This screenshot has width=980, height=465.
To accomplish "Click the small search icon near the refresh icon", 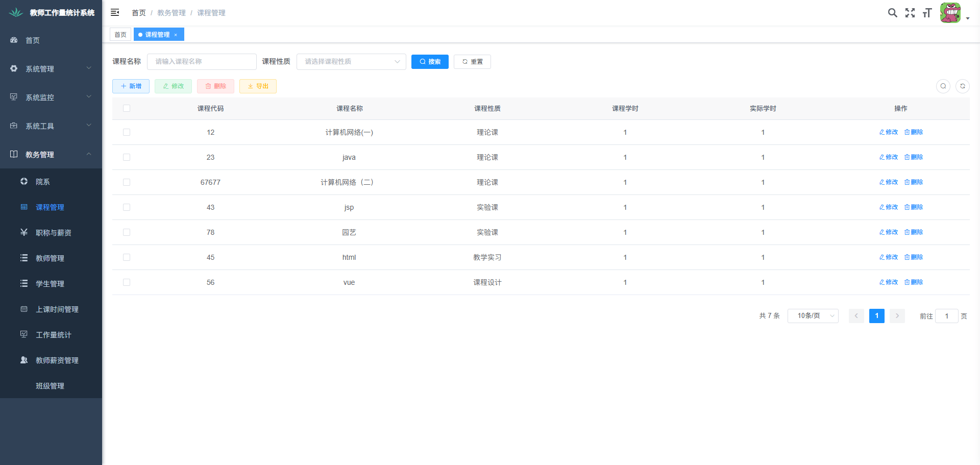I will (x=943, y=86).
